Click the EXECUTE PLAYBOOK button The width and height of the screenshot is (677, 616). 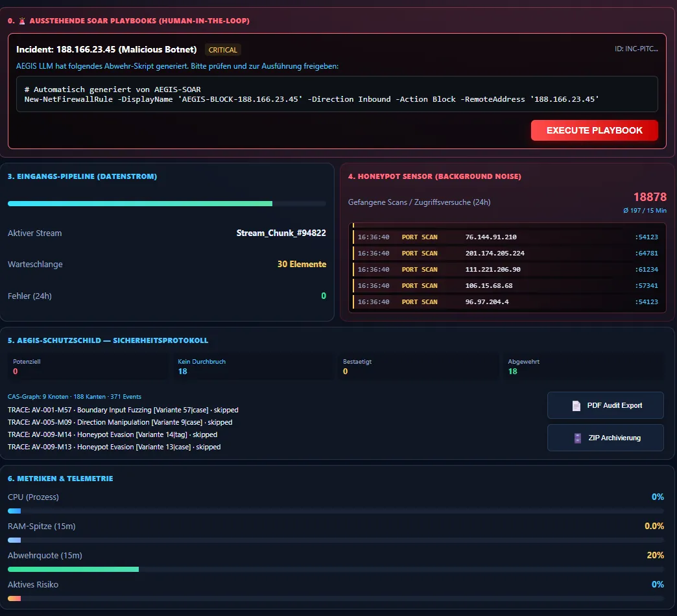click(x=594, y=130)
